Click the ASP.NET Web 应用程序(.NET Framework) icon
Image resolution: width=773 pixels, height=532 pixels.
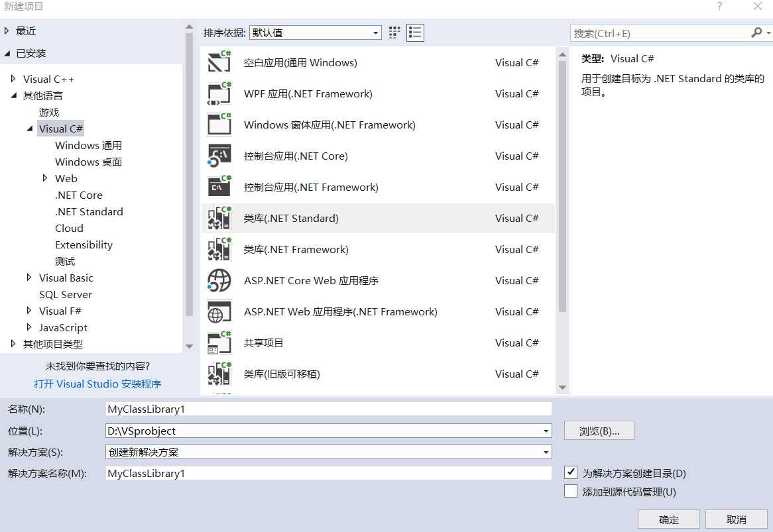pyautogui.click(x=219, y=312)
